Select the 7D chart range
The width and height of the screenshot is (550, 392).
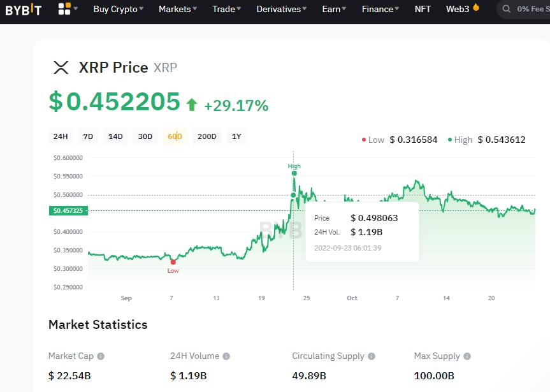(x=88, y=136)
